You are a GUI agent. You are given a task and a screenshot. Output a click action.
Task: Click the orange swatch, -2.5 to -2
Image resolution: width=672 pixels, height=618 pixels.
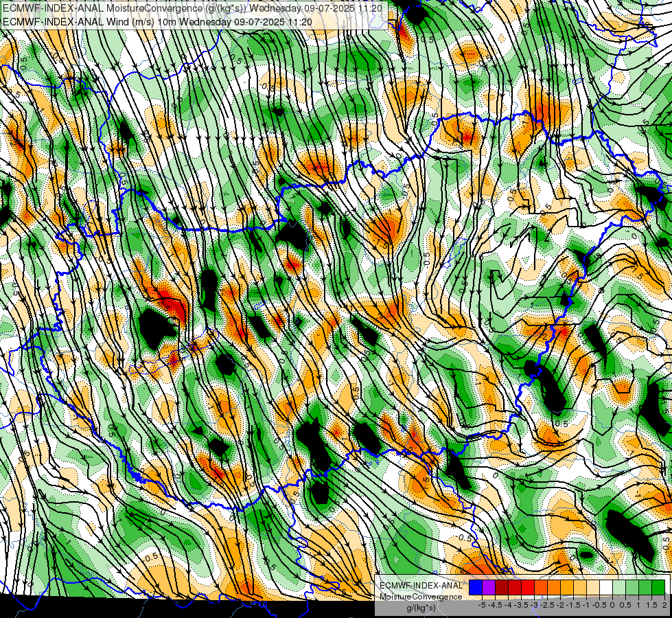[554, 588]
